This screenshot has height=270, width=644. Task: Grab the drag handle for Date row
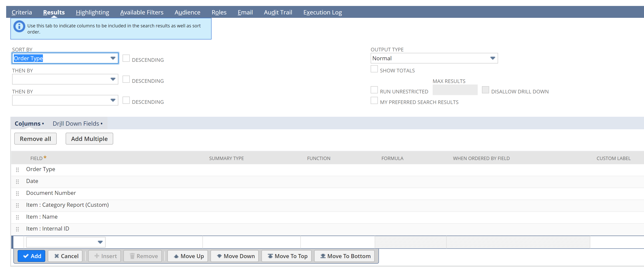tap(17, 181)
